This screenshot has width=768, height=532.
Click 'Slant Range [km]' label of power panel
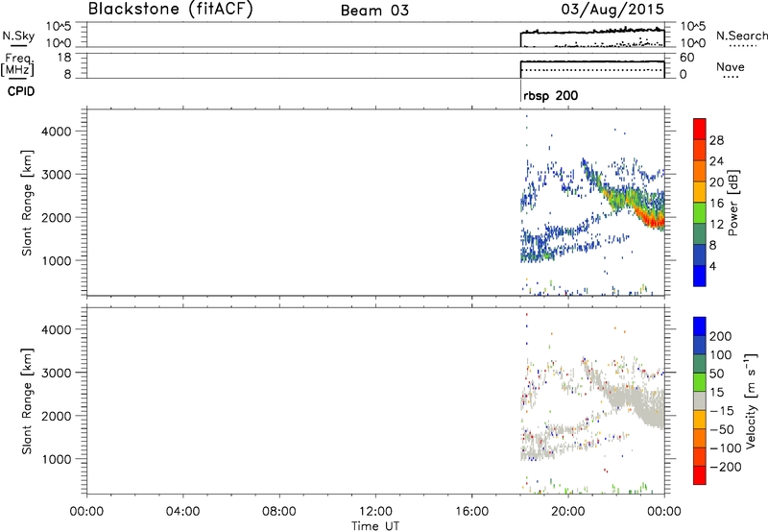click(x=27, y=203)
